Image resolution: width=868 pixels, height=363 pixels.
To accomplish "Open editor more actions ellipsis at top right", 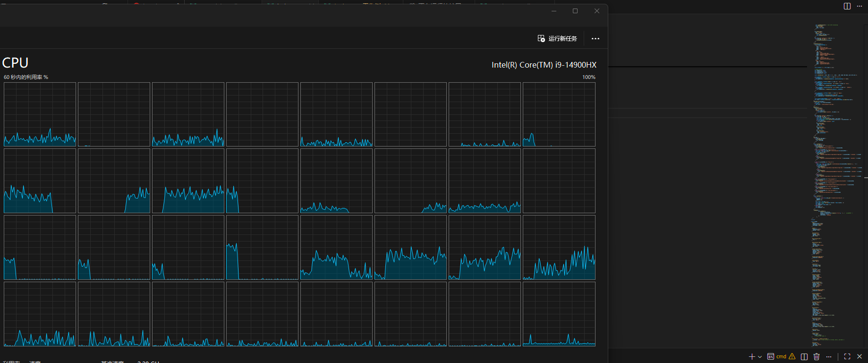I will [859, 6].
